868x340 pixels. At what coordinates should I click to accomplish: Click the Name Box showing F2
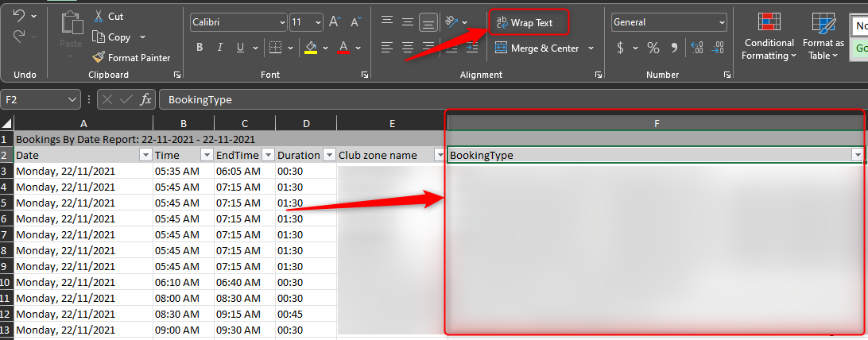coord(33,99)
